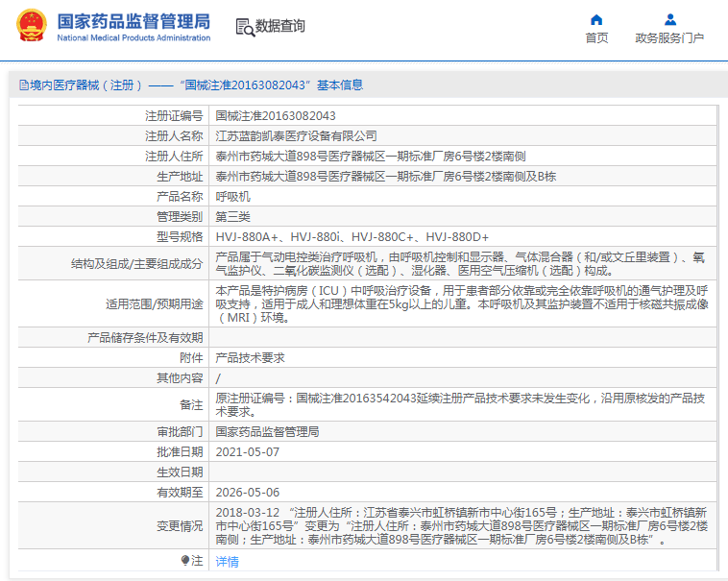This screenshot has width=728, height=581.
Task: Click the national emblem logo
Action: click(x=32, y=26)
